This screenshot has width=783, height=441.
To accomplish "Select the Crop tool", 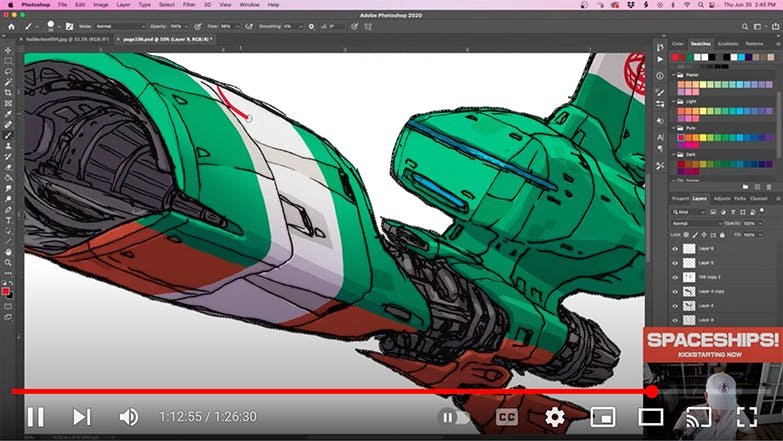I will 8,92.
